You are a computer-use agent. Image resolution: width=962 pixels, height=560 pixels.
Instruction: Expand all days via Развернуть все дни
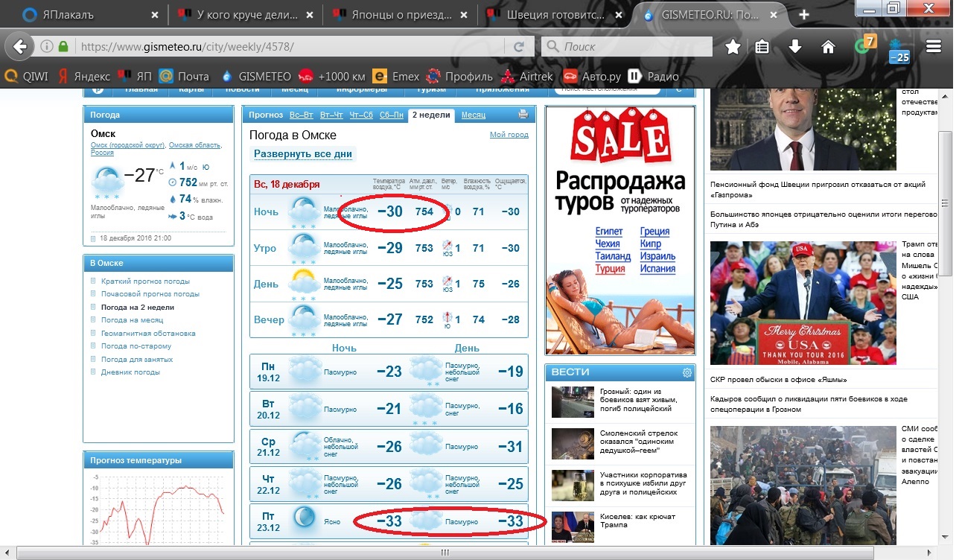(x=303, y=154)
